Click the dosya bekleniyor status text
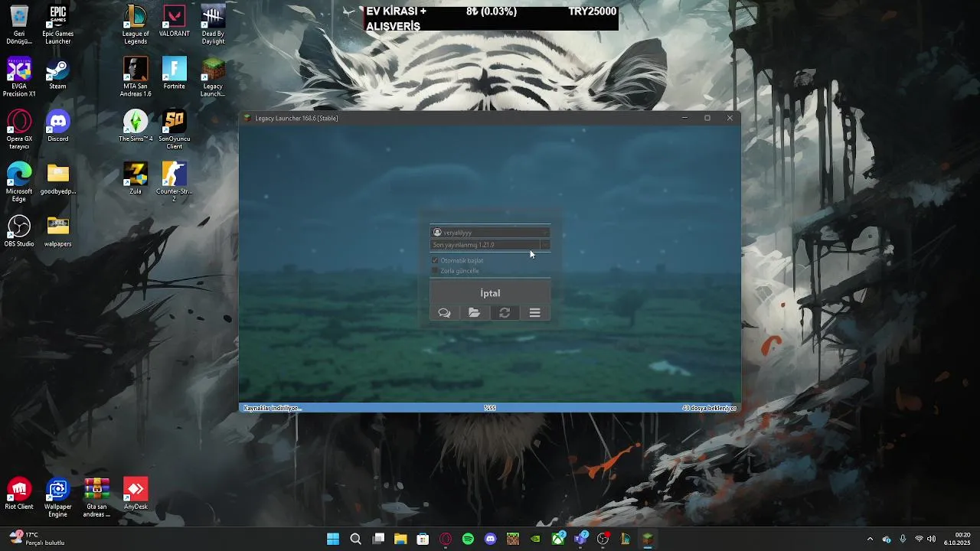Screen dimensions: 980x551 pos(709,408)
